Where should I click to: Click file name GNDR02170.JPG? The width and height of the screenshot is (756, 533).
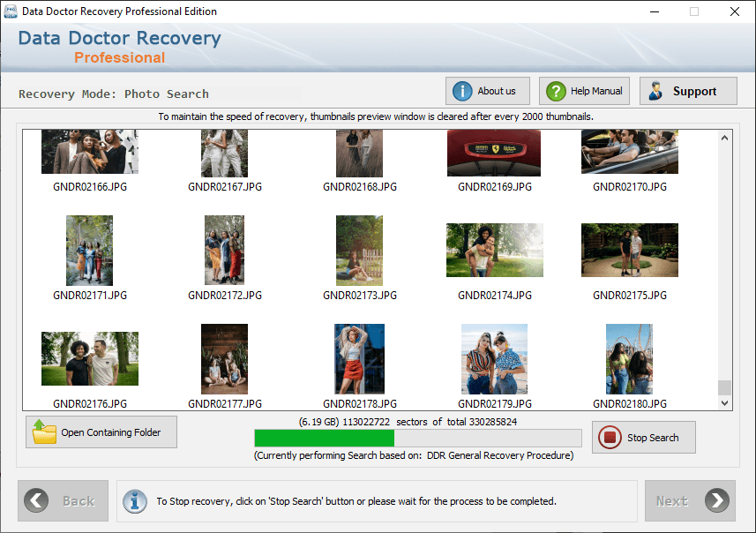tap(630, 187)
